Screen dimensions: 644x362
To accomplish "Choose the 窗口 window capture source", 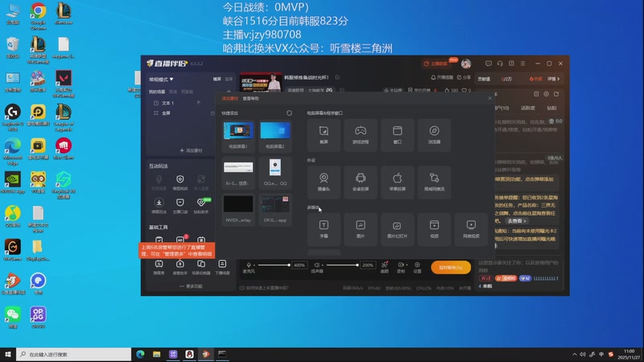I will pos(397,135).
